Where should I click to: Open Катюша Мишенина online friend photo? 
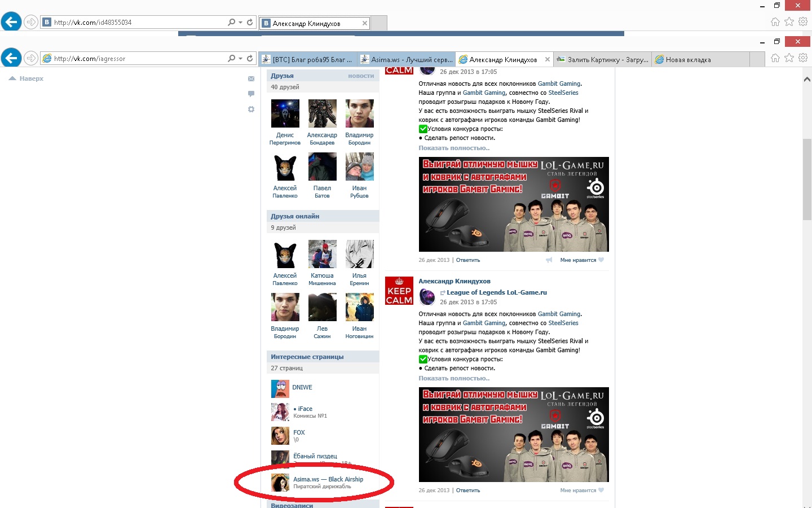(323, 254)
